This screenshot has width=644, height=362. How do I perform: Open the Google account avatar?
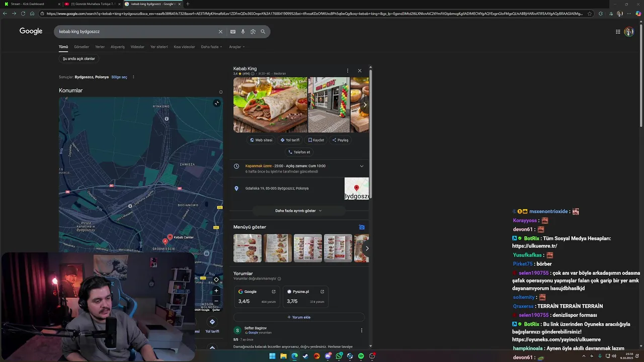(629, 32)
